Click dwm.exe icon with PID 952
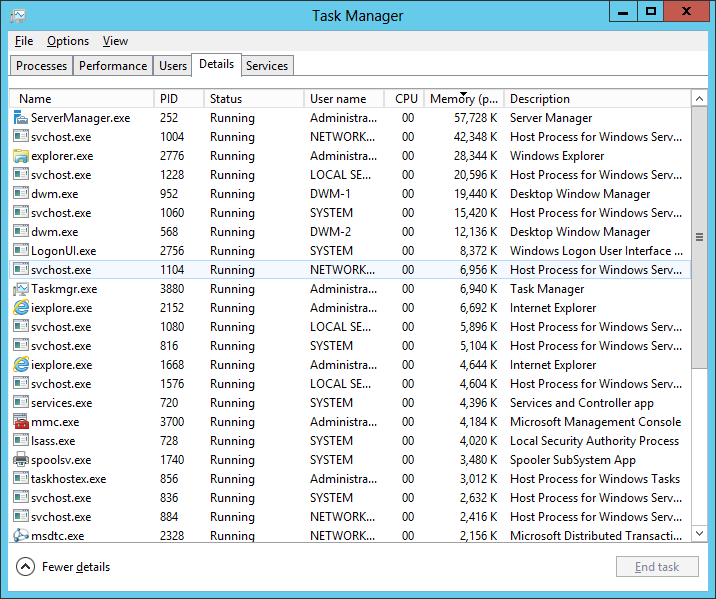This screenshot has width=716, height=599. tap(21, 194)
